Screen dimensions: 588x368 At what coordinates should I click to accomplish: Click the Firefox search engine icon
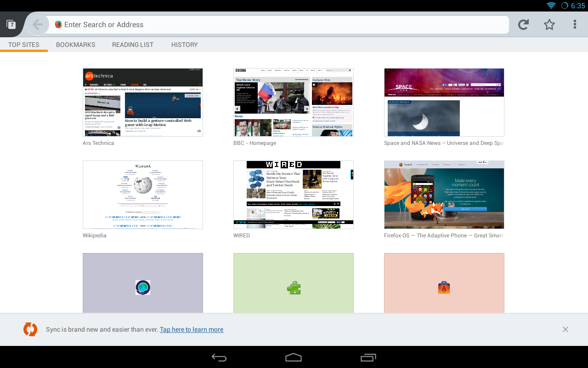pos(58,24)
